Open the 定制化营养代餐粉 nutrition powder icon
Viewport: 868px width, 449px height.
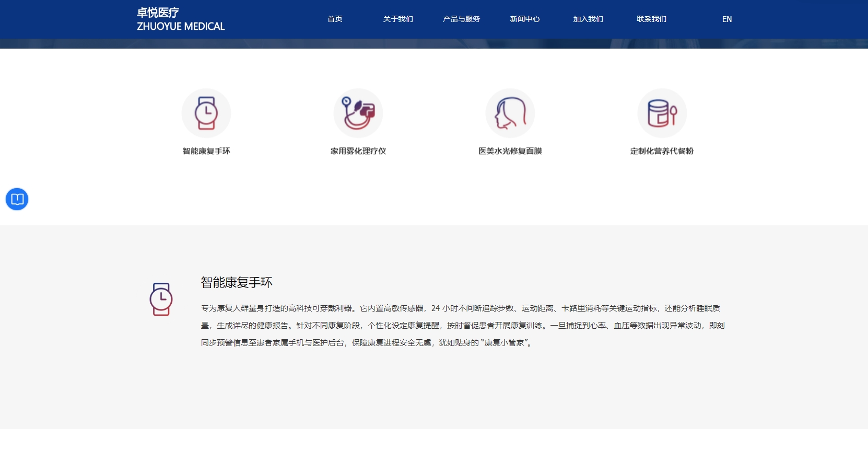[662, 113]
